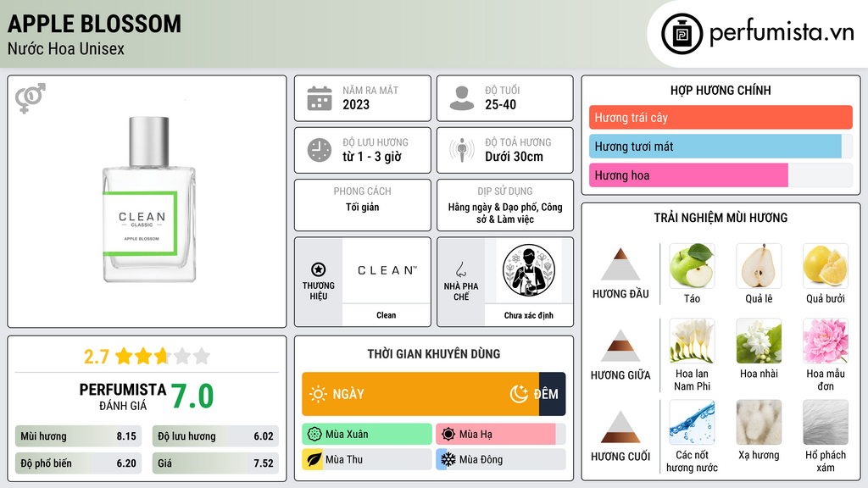Click the jasmine Hoa nhài note image

coord(759,341)
